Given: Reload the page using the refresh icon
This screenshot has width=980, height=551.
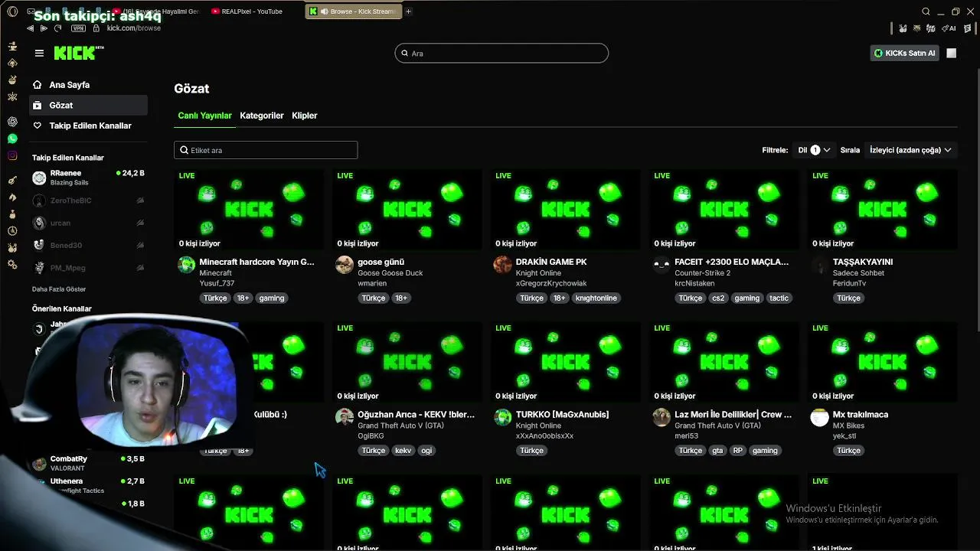Looking at the screenshot, I should (57, 28).
